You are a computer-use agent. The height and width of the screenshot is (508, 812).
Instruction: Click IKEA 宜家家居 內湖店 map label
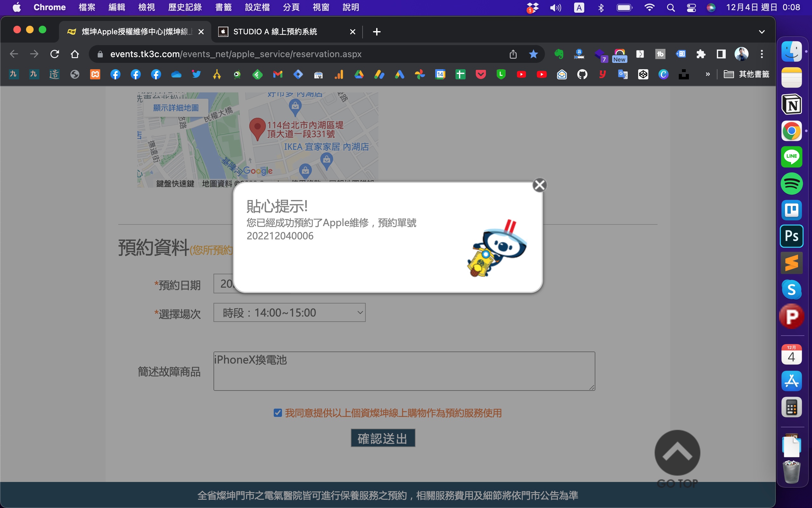pos(326,147)
